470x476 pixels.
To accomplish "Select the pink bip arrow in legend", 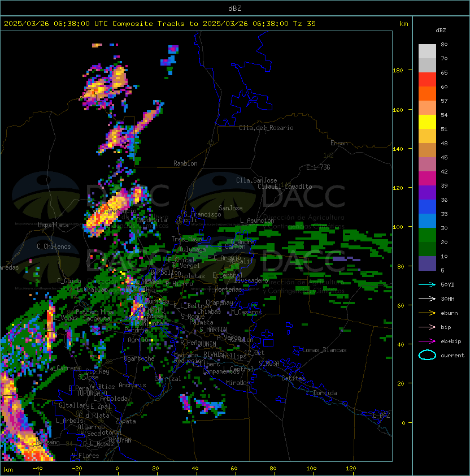I will (x=427, y=327).
